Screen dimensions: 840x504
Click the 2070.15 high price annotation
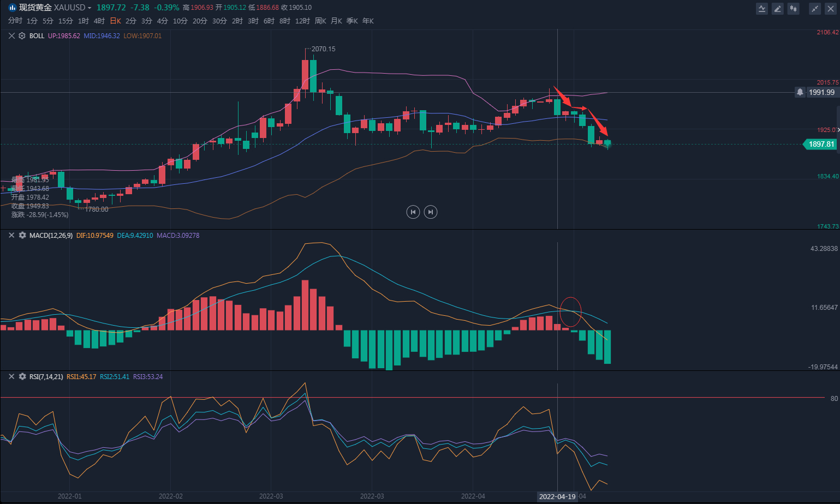point(323,49)
